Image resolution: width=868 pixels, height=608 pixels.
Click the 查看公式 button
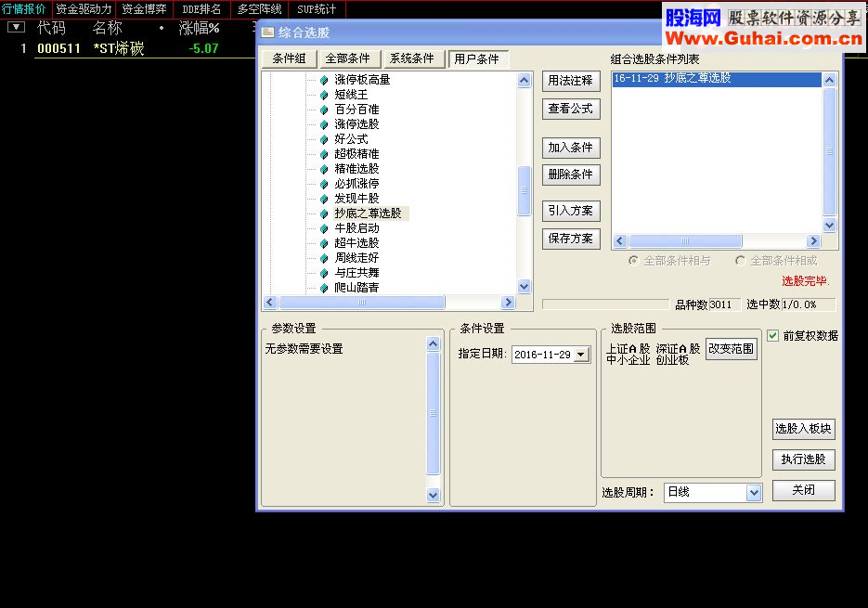pos(571,110)
